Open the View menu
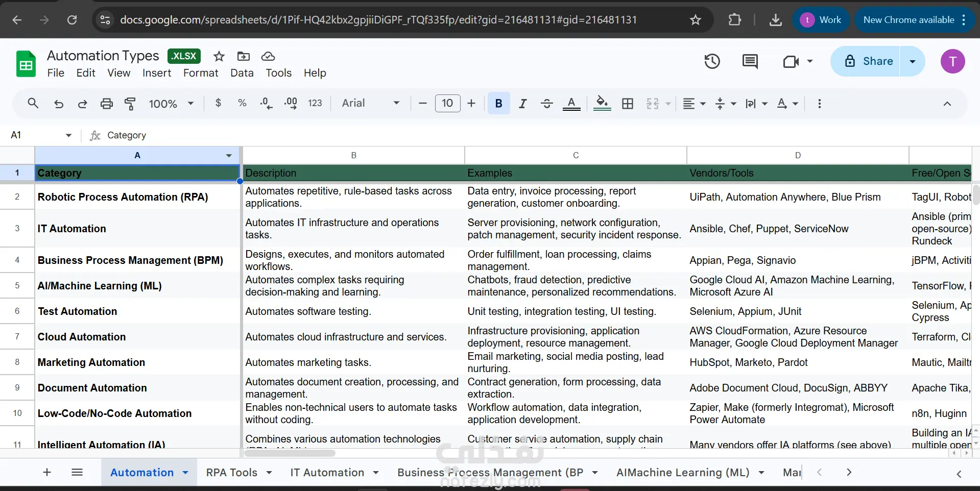The width and height of the screenshot is (980, 491). (x=119, y=73)
